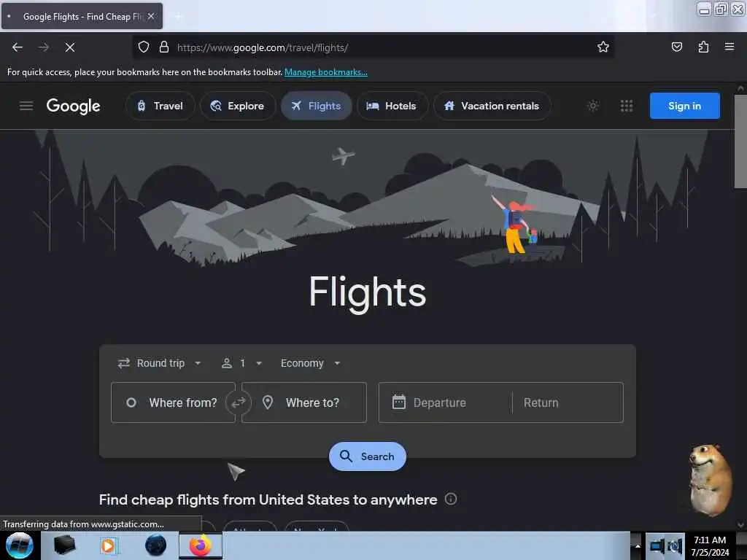The image size is (747, 560).
Task: Show hidden system tray icons
Action: (637, 546)
